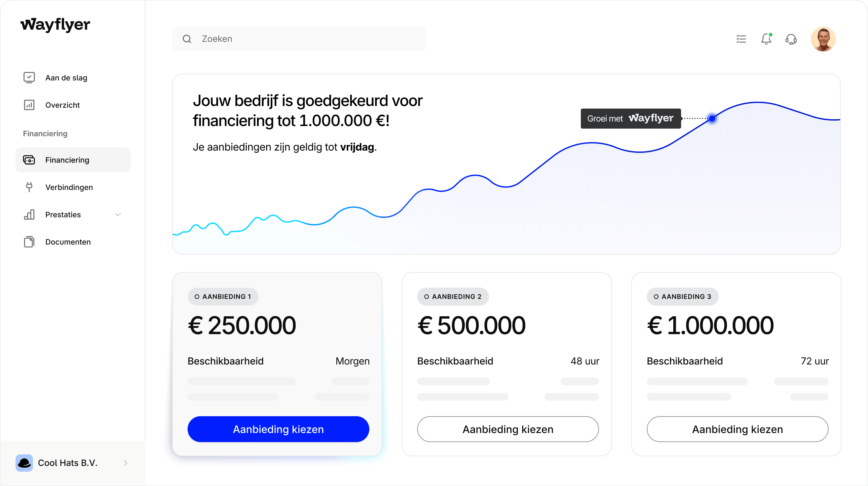Open the task list icon top right
Viewport: 868px width, 486px height.
[x=741, y=39]
